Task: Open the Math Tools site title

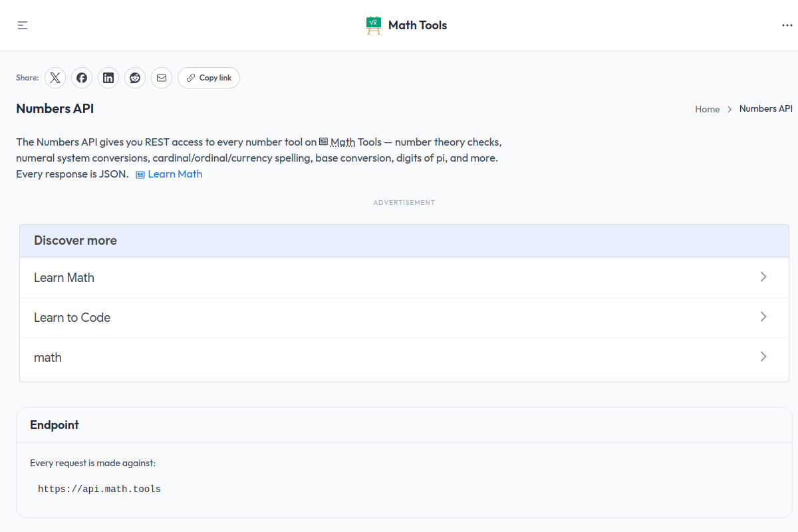Action: click(418, 25)
